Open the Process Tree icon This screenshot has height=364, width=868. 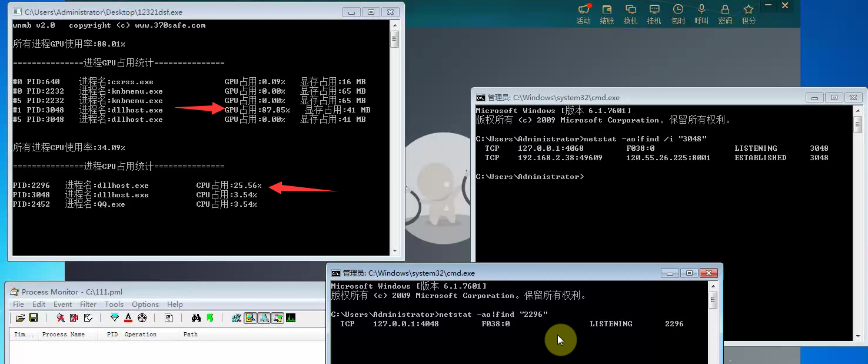[169, 318]
